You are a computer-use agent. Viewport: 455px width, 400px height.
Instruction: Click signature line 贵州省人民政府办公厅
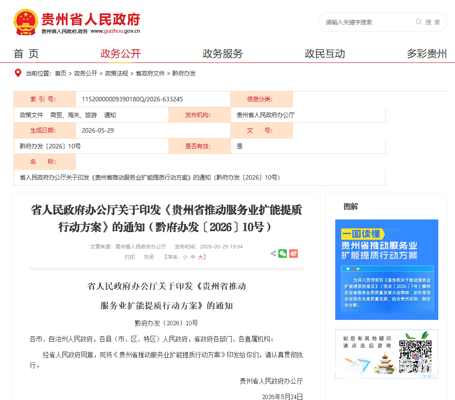point(271,381)
